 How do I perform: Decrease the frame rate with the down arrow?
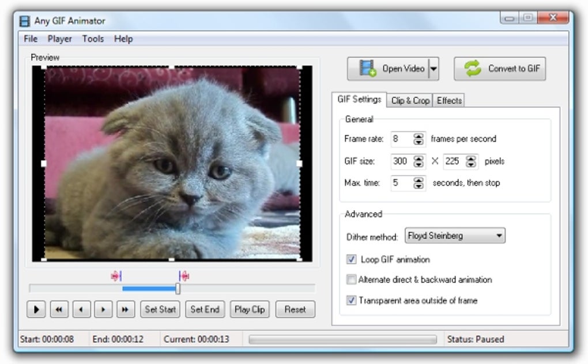(x=419, y=142)
